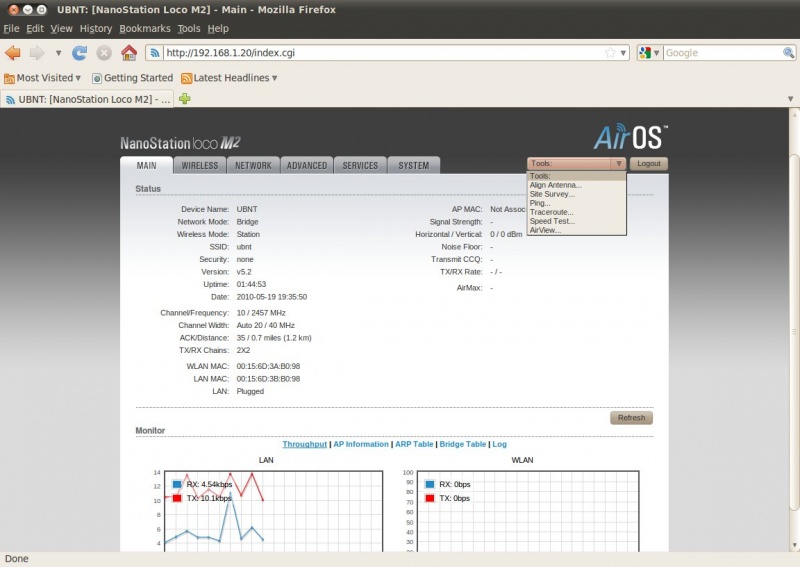Viewport: 800px width, 567px height.
Task: Click the Uptime value 01:44:53
Action: (251, 284)
